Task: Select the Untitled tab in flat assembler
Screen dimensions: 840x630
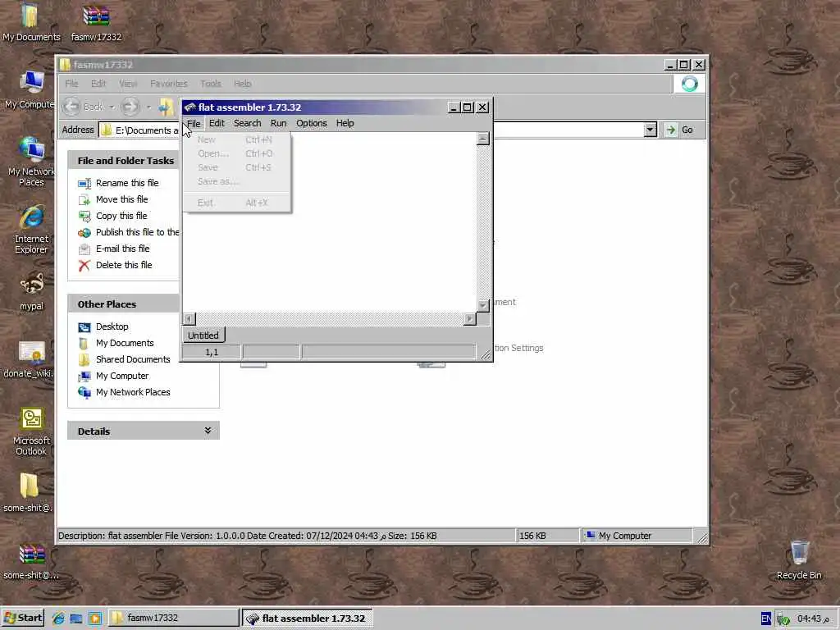Action: point(203,336)
